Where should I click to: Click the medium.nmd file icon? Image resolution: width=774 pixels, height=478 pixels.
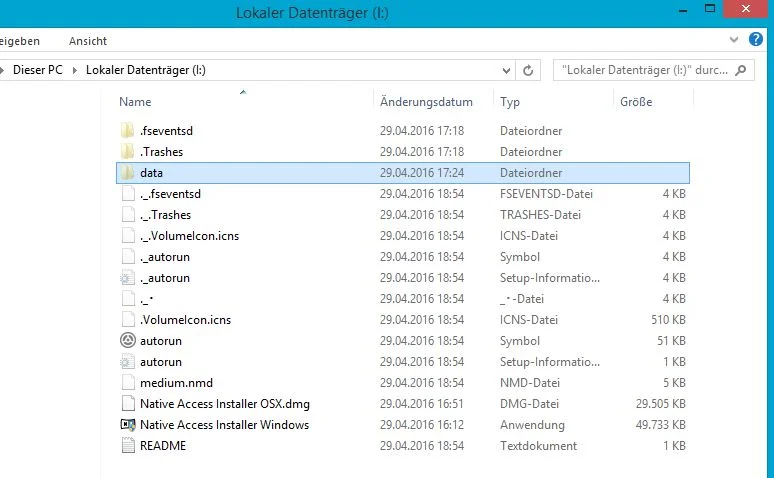point(128,383)
